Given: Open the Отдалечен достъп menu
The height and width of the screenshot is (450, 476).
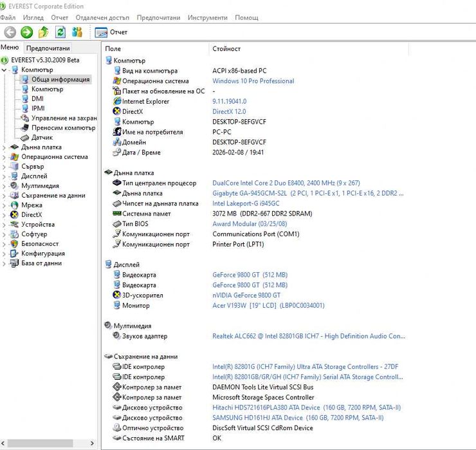Looking at the screenshot, I should (x=102, y=17).
